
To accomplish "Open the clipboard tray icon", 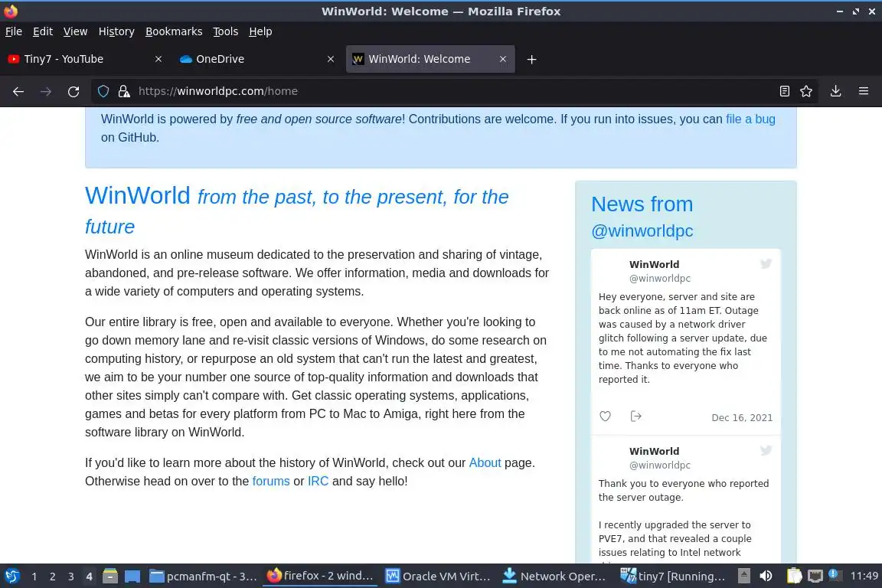I will pos(794,576).
